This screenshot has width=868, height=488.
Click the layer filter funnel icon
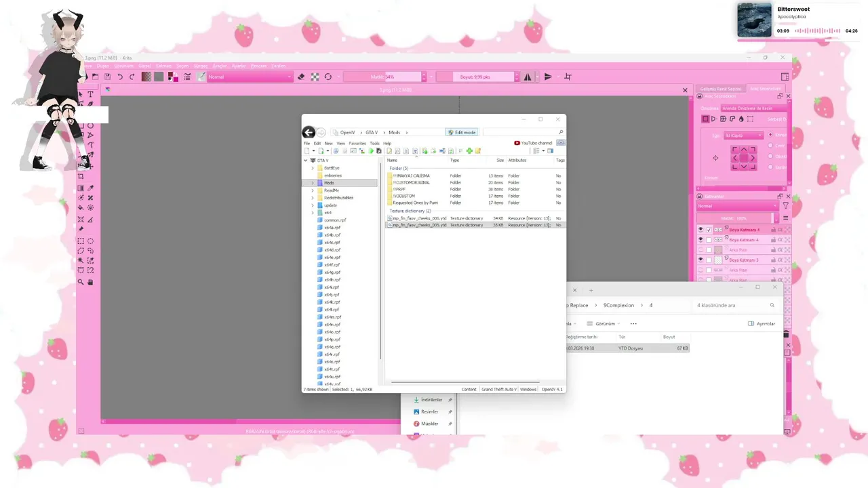pyautogui.click(x=785, y=205)
